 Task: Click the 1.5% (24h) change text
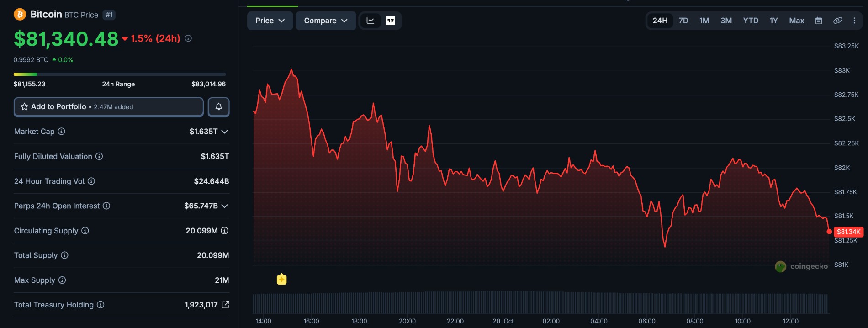(x=155, y=38)
